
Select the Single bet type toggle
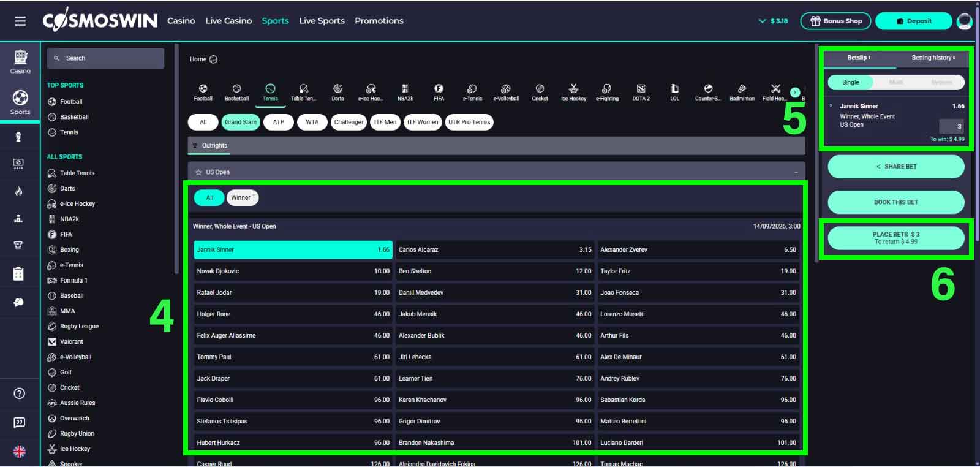[x=851, y=82]
